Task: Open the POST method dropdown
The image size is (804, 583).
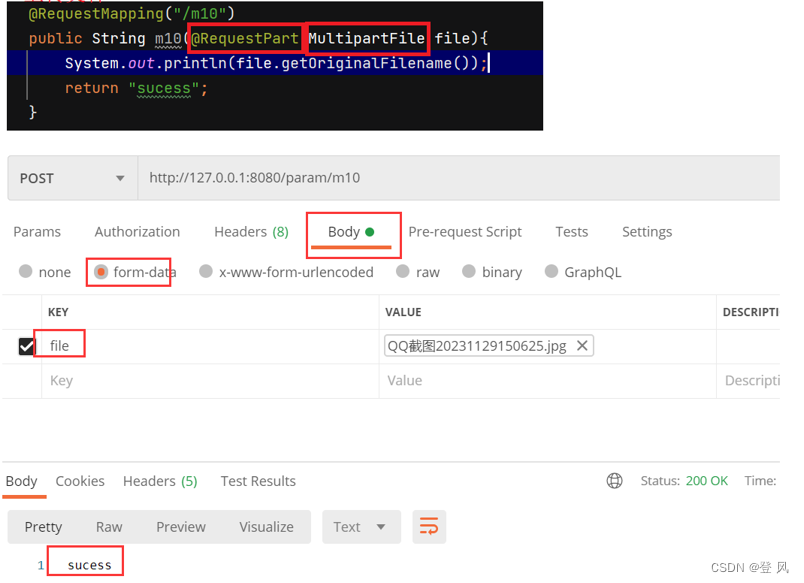Action: 72,178
